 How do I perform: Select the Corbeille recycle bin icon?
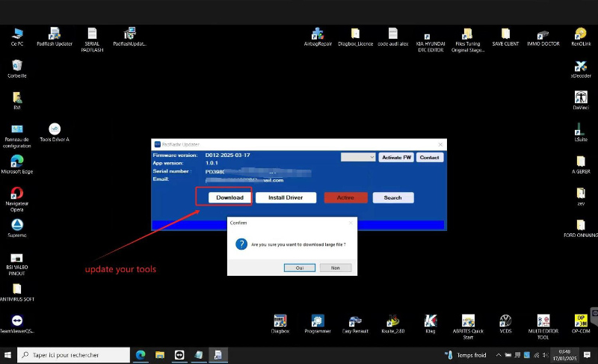click(x=17, y=67)
